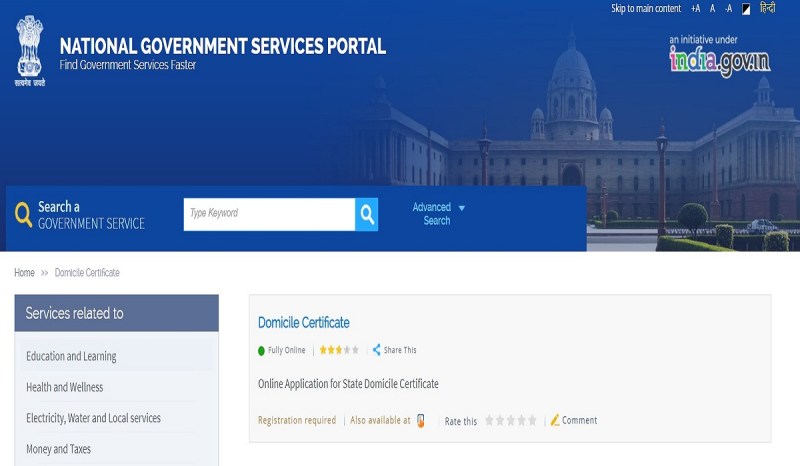Click the Comment link
Screen dimensions: 800x466
click(579, 420)
